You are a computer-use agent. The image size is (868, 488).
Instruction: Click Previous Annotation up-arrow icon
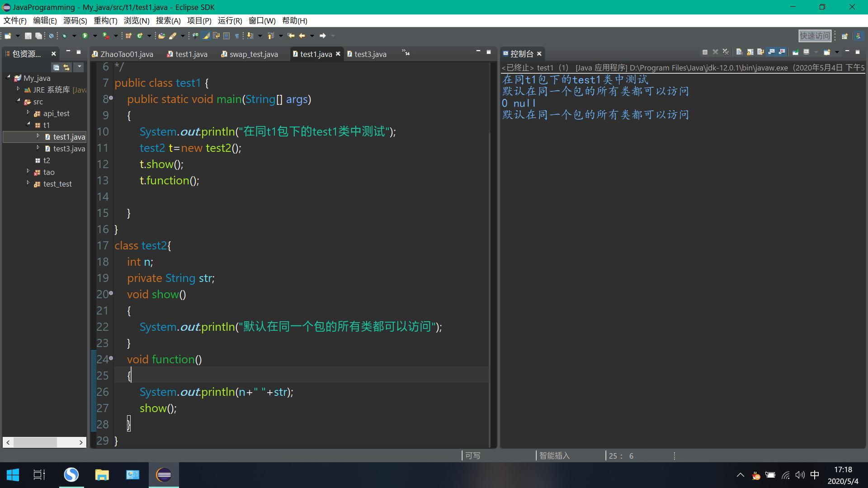click(x=271, y=36)
